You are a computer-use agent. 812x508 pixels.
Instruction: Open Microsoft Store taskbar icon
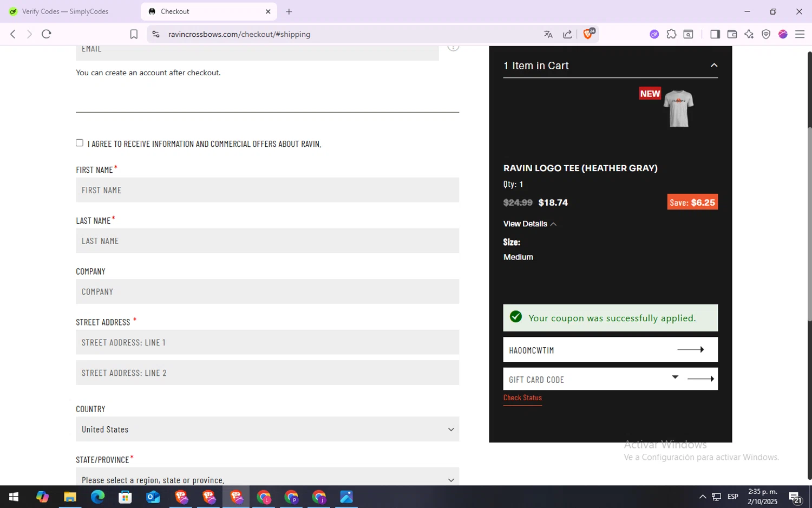pos(125,497)
